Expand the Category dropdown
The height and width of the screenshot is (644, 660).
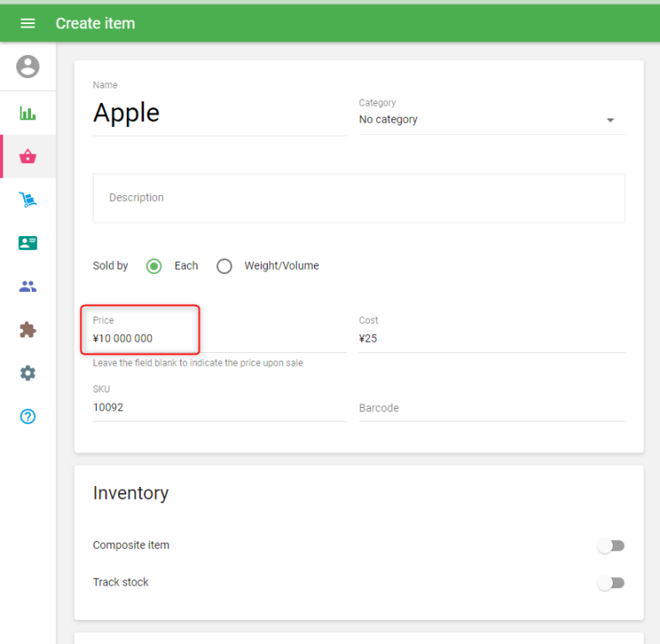click(x=491, y=120)
